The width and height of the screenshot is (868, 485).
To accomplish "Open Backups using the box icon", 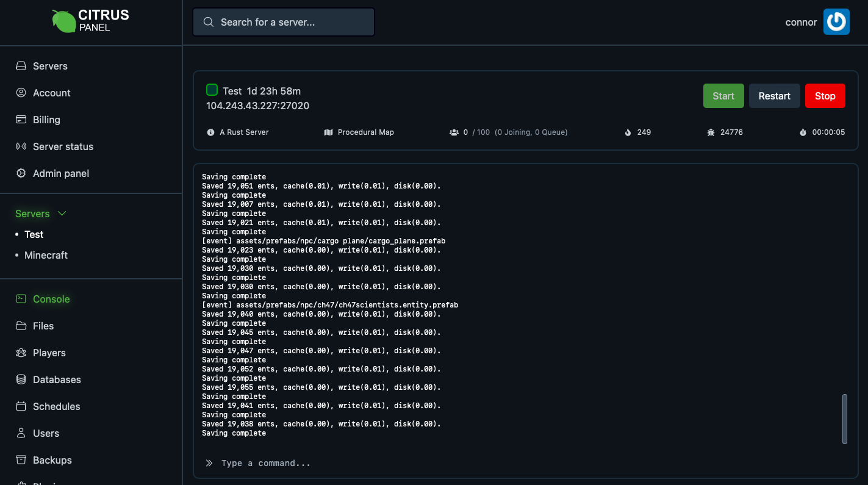I will click(21, 460).
